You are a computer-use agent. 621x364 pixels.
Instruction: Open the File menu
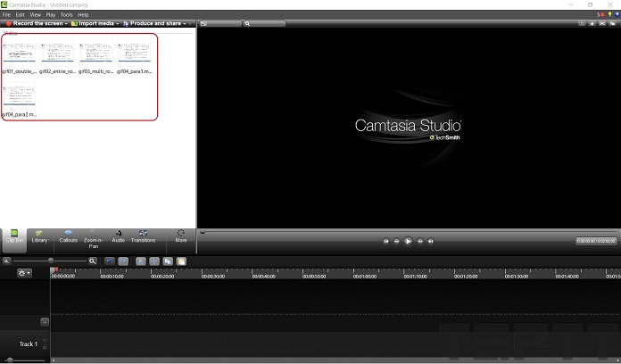[6, 14]
